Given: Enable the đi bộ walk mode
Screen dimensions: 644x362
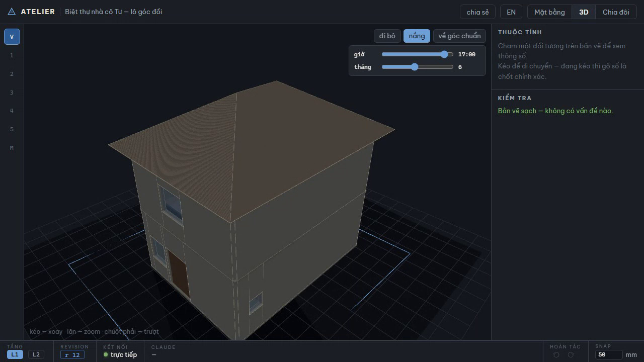Looking at the screenshot, I should coord(387,36).
